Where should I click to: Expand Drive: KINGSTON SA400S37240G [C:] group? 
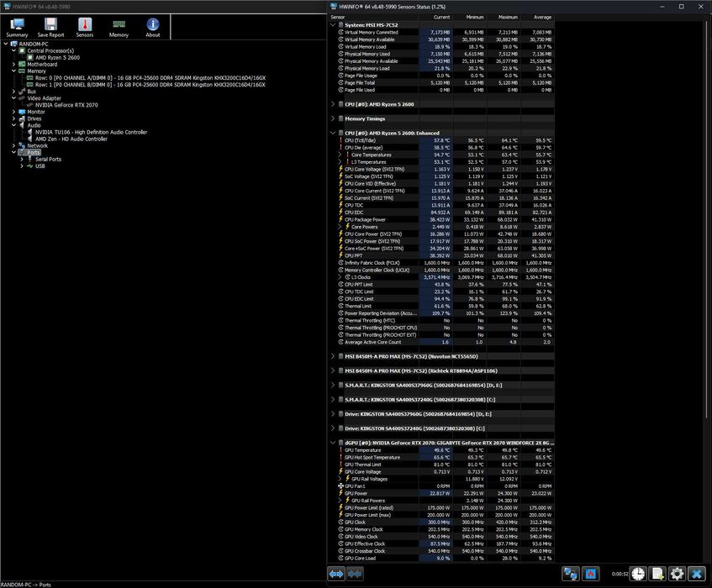[333, 428]
